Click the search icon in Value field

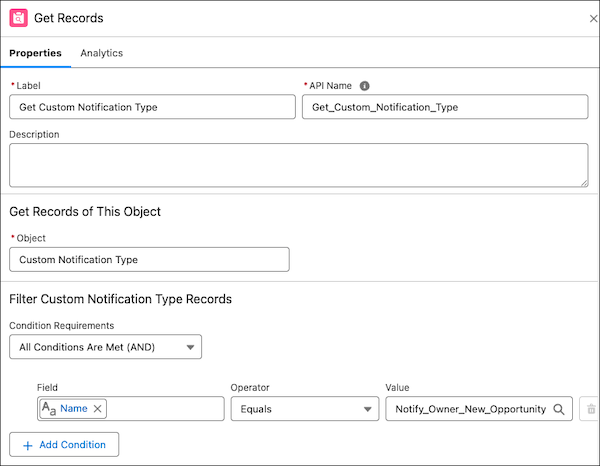click(559, 409)
